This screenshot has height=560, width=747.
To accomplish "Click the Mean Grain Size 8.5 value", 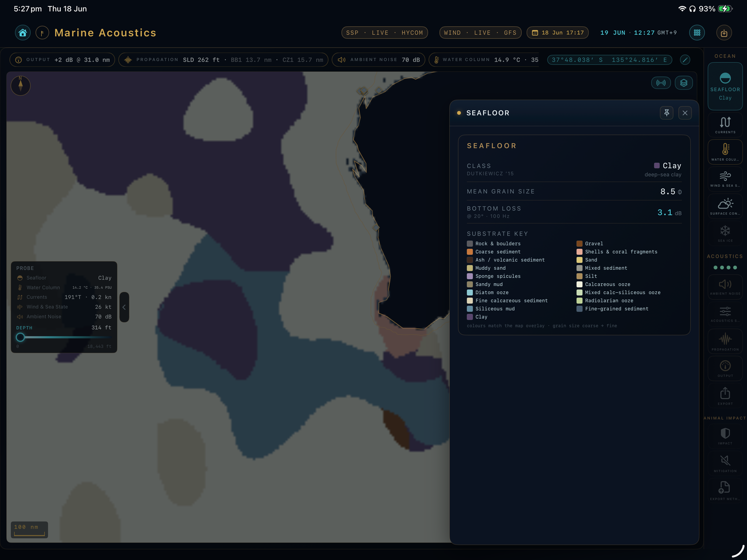I will [x=671, y=192].
